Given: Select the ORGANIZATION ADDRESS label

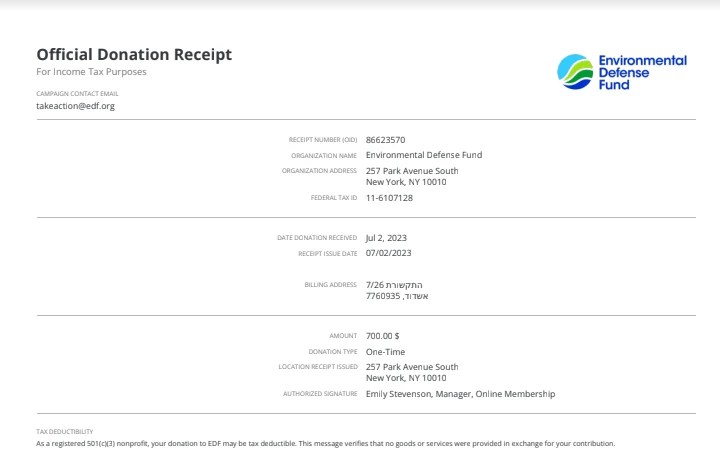Looking at the screenshot, I should 319,171.
